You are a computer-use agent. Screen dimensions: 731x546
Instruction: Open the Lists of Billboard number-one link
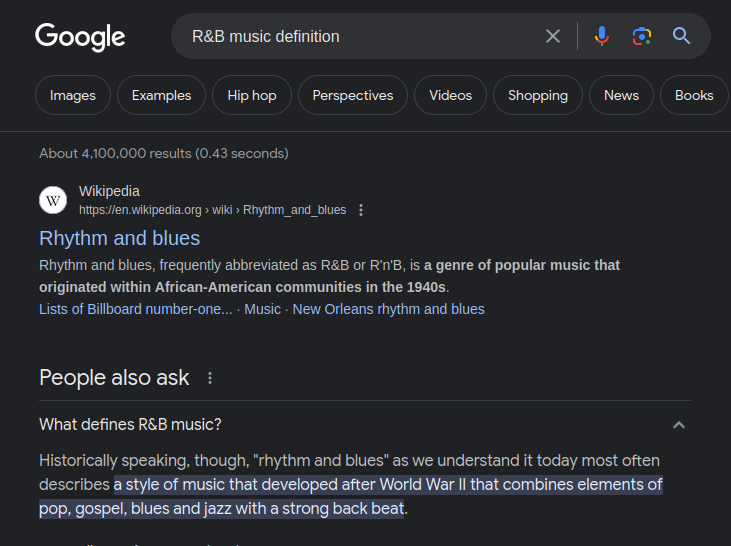coord(136,309)
